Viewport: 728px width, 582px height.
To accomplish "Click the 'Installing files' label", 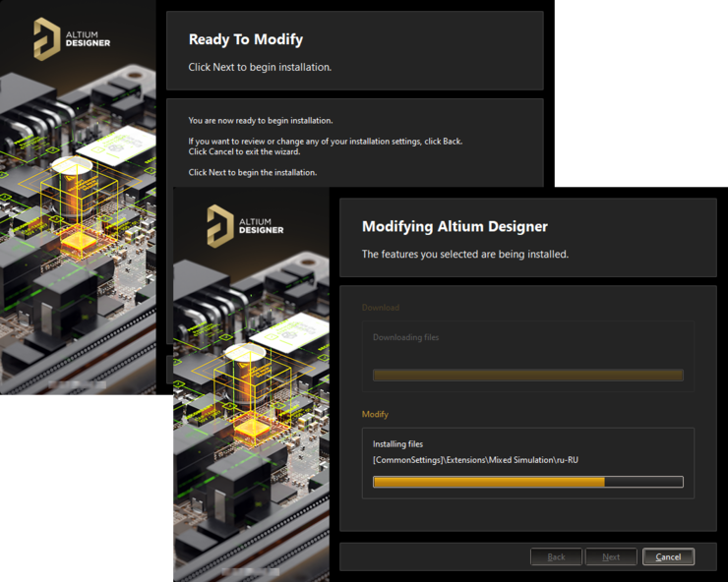I will click(397, 444).
